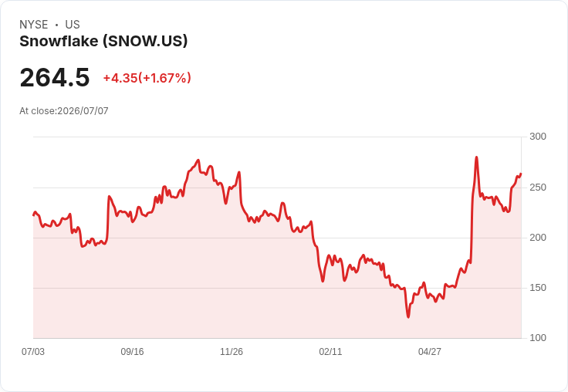
Task: Click the 02/11 x-axis date label
Action: [x=330, y=351]
